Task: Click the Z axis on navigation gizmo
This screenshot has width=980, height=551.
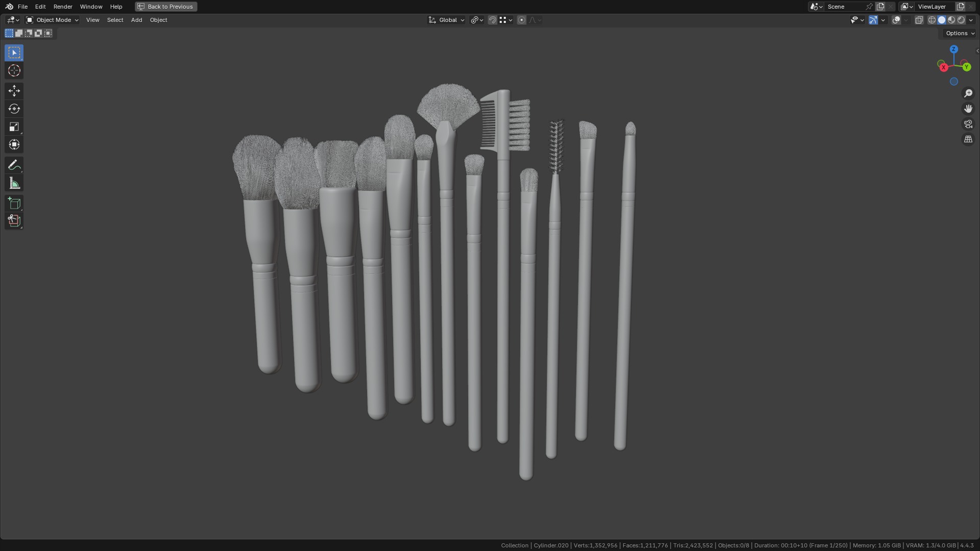Action: click(953, 49)
